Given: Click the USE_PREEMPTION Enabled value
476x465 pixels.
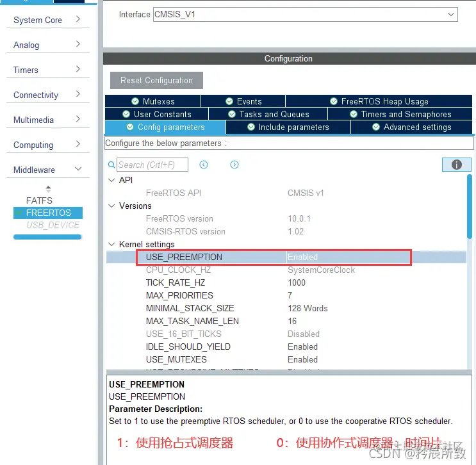Looking at the screenshot, I should click(302, 257).
